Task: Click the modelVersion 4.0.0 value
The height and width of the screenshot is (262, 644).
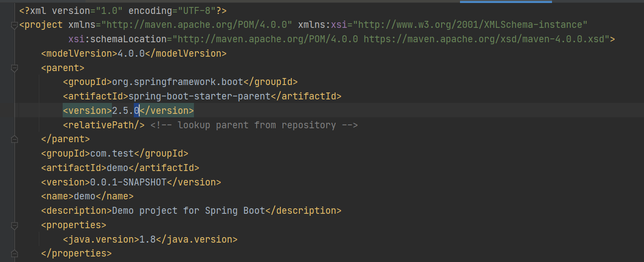Action: [x=131, y=54]
